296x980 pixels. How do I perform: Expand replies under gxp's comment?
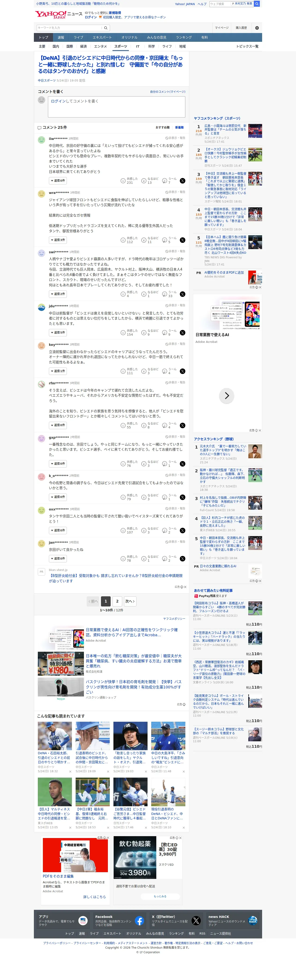point(58,464)
